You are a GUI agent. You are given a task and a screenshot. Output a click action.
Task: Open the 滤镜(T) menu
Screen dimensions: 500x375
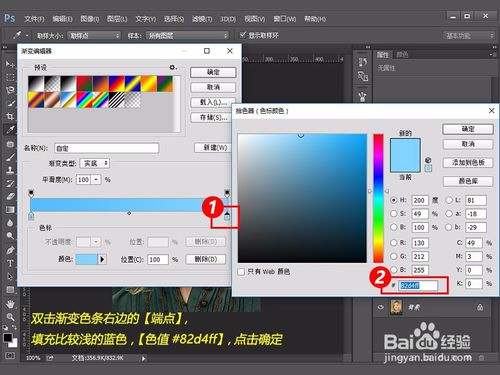pos(202,19)
